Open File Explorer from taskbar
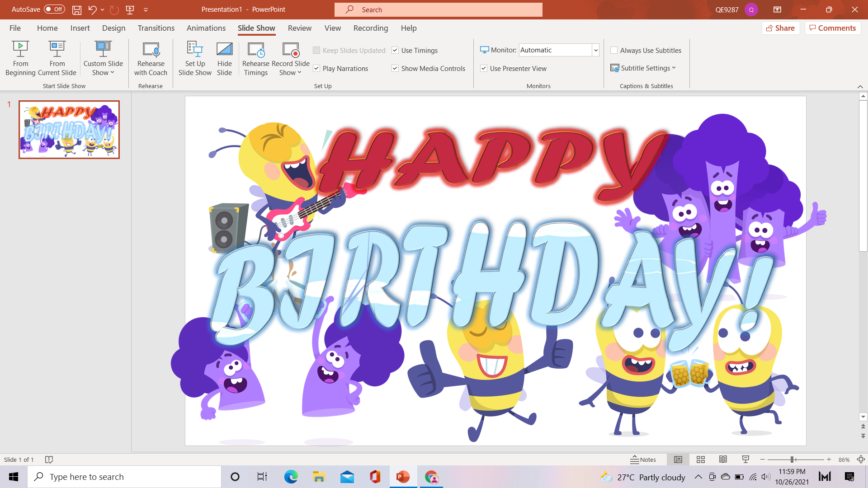 coord(319,477)
